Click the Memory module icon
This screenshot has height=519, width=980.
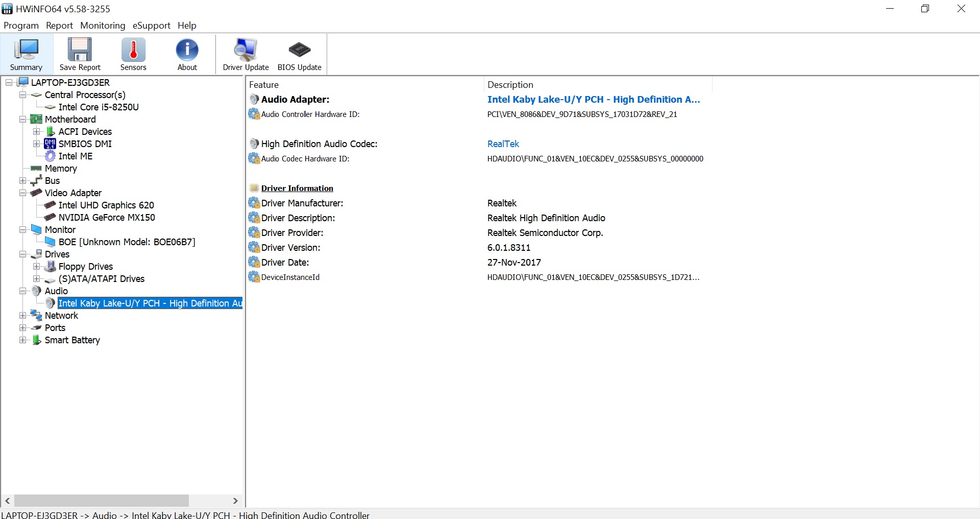pos(36,168)
